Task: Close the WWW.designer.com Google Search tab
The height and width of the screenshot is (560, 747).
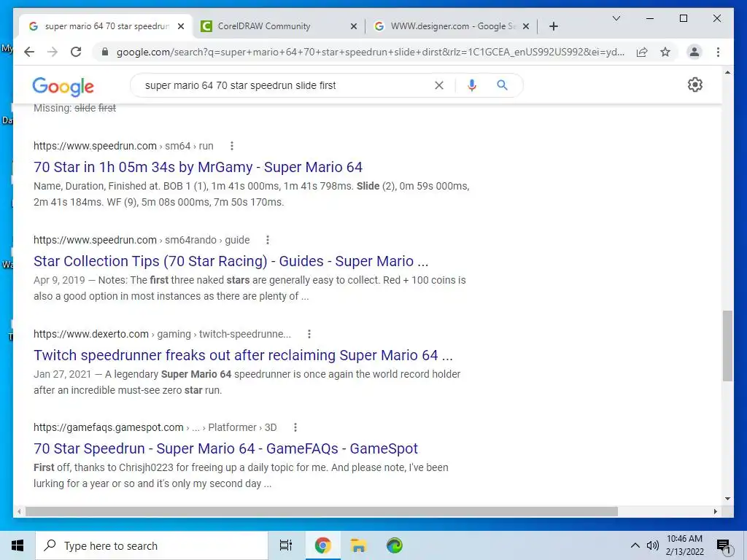Action: [526, 26]
